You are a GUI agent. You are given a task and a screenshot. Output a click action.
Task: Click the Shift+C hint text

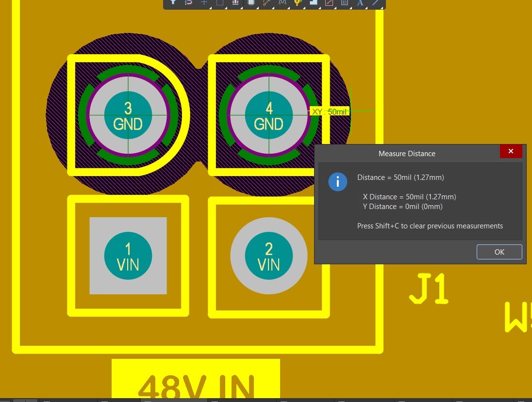[430, 226]
